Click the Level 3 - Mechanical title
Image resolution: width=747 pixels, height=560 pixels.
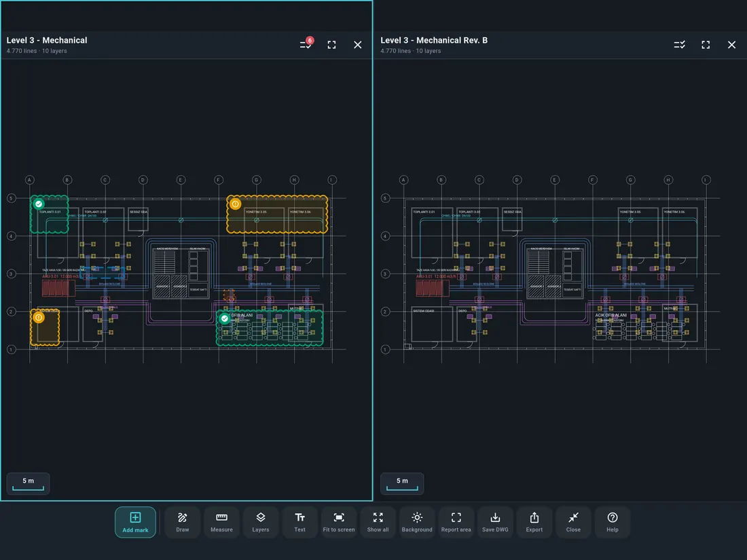tap(47, 41)
